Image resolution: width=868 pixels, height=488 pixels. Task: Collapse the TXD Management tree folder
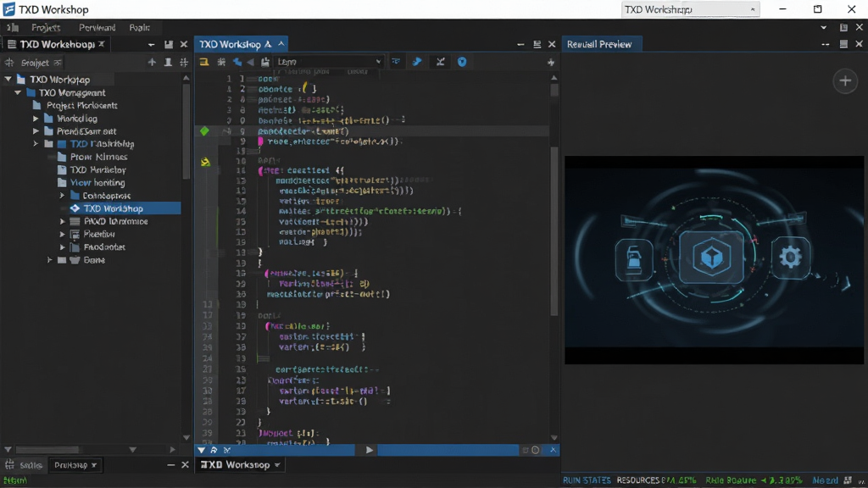19,92
